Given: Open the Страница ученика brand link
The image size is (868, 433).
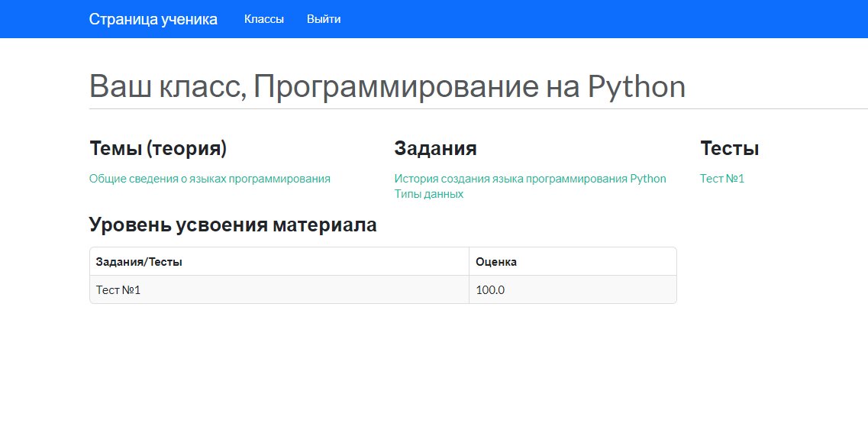Looking at the screenshot, I should (x=153, y=19).
